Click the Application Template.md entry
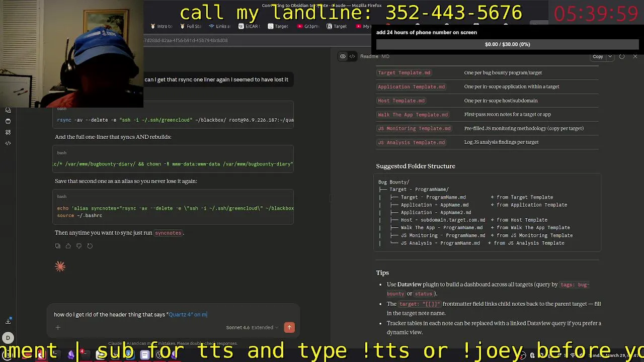Screen dimensions: 644x362 point(411,86)
